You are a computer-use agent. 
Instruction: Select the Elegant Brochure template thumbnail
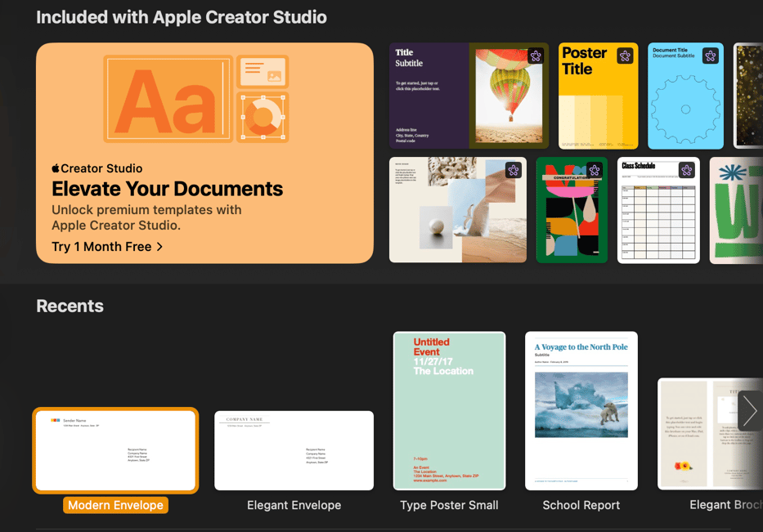point(710,434)
